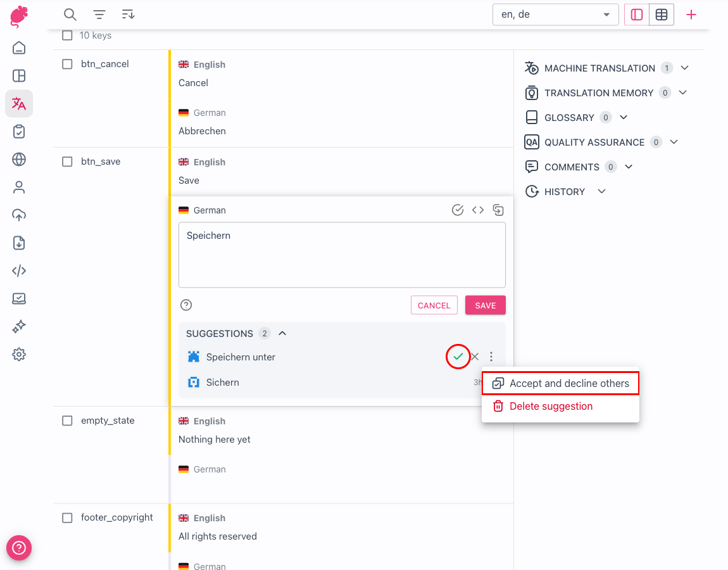This screenshot has width=728, height=570.
Task: Open the 'All rights reserved' English text
Action: [x=218, y=536]
